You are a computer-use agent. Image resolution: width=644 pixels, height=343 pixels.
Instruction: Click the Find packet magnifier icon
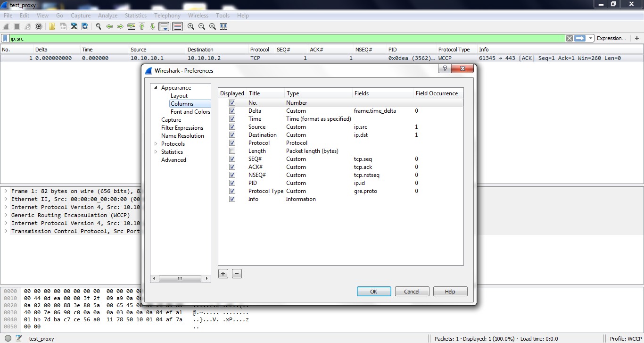click(99, 26)
